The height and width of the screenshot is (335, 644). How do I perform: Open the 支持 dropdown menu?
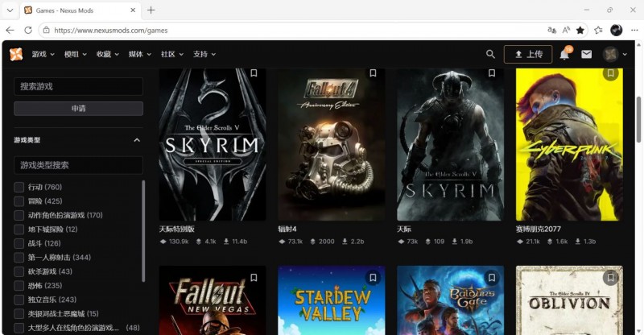pos(204,54)
